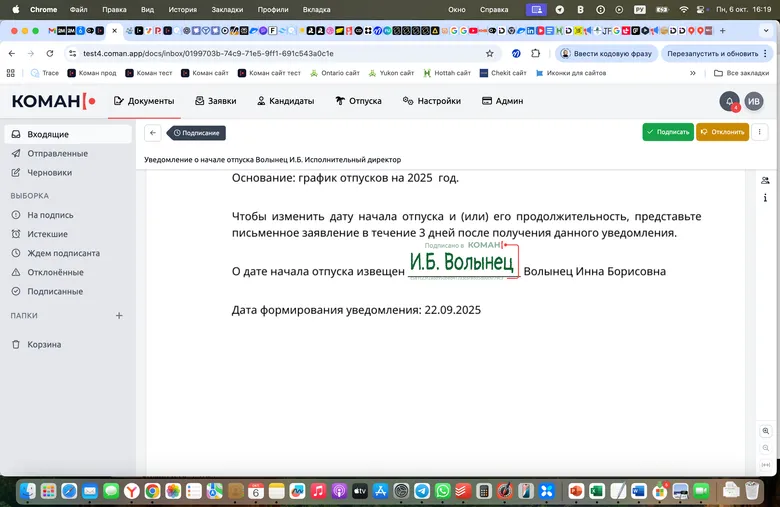
Task: Bookmark this page with star icon
Action: coord(489,53)
